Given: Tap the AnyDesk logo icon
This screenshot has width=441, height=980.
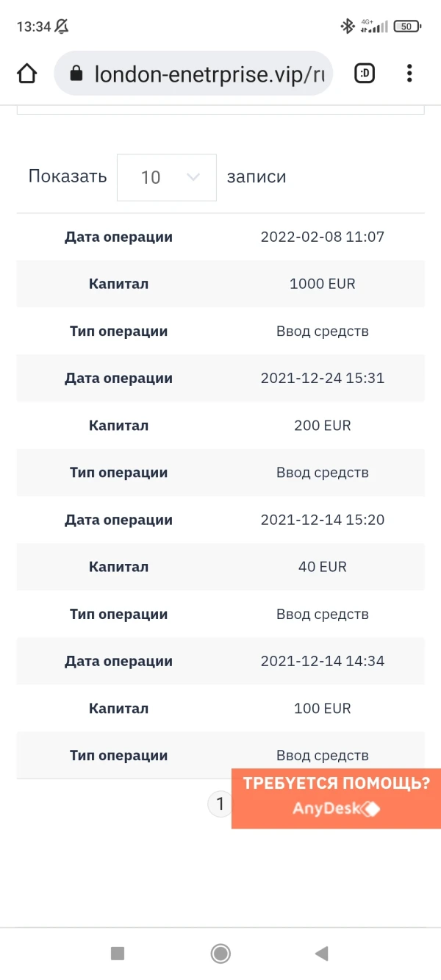Looking at the screenshot, I should [x=372, y=809].
